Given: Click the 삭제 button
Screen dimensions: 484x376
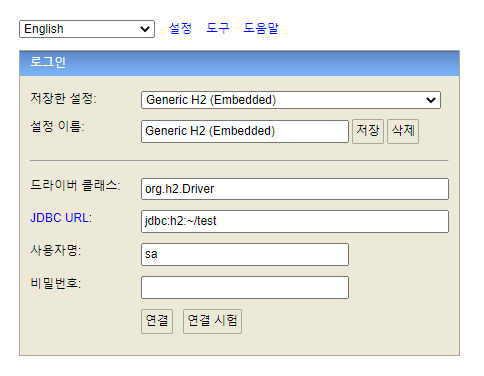Looking at the screenshot, I should (x=403, y=131).
